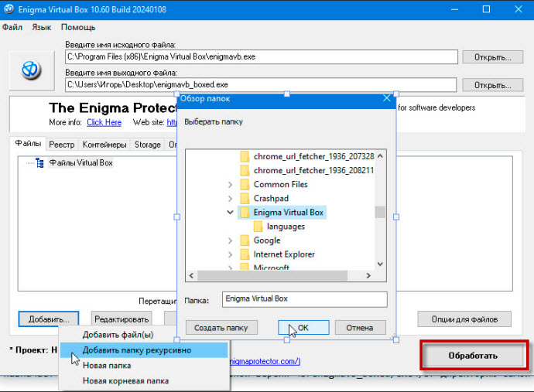Choose Новая папка menu entry
The height and width of the screenshot is (392, 534).
107,366
